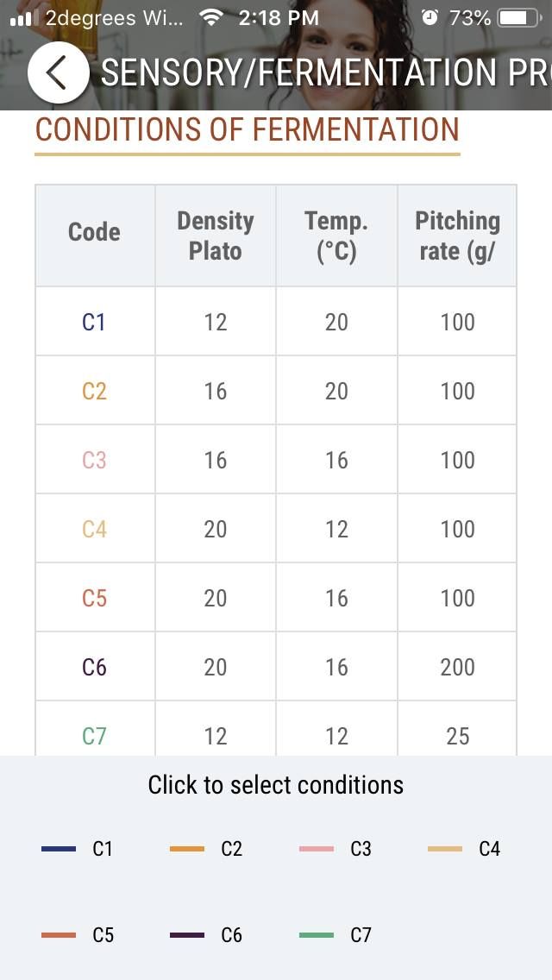Toggle the C1 condition in legend
The width and height of the screenshot is (552, 980).
tap(78, 849)
